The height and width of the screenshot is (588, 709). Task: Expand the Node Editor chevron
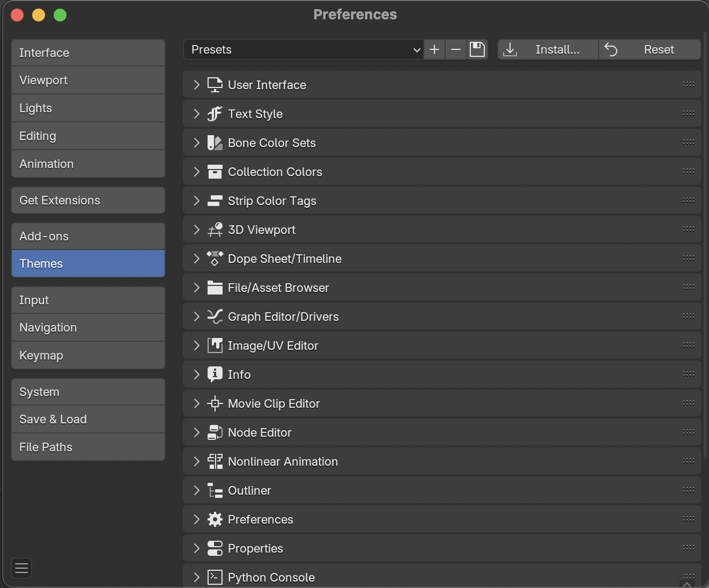point(197,432)
